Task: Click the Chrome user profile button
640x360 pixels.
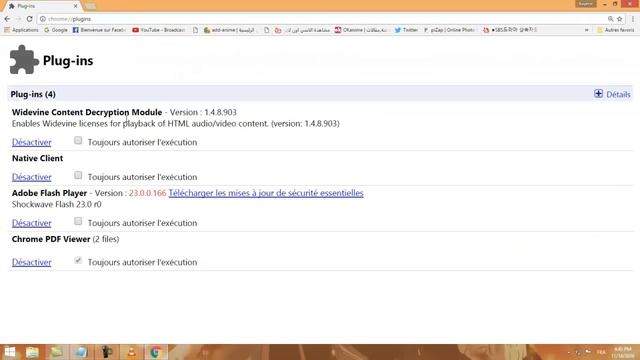Action: (585, 4)
